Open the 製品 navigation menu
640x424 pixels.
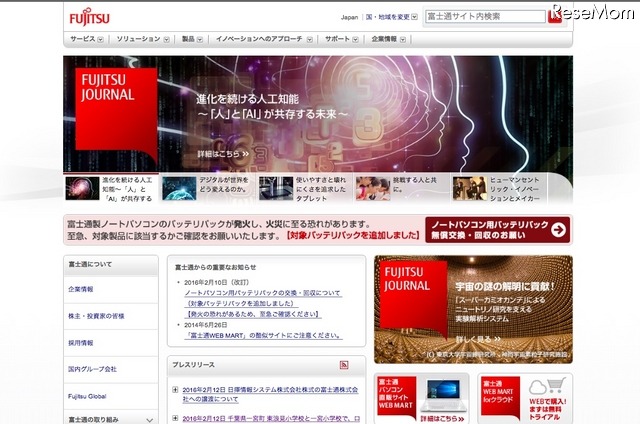click(x=188, y=39)
